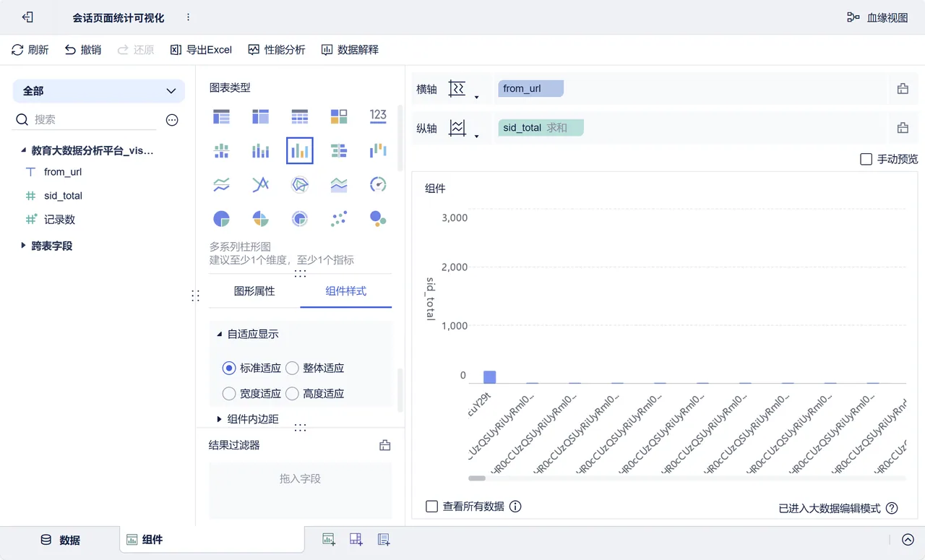Check the 查看所有数据 checkbox
The image size is (925, 560).
[x=431, y=507]
